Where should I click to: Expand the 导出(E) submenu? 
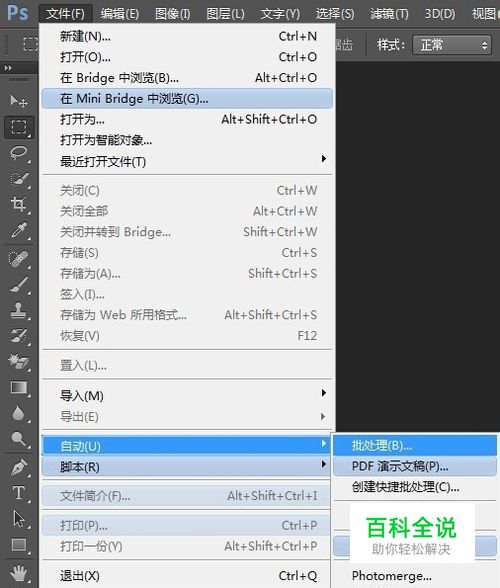187,416
